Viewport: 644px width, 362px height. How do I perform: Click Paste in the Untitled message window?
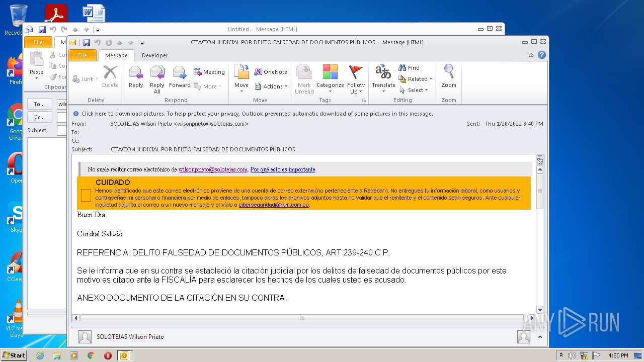[36, 65]
